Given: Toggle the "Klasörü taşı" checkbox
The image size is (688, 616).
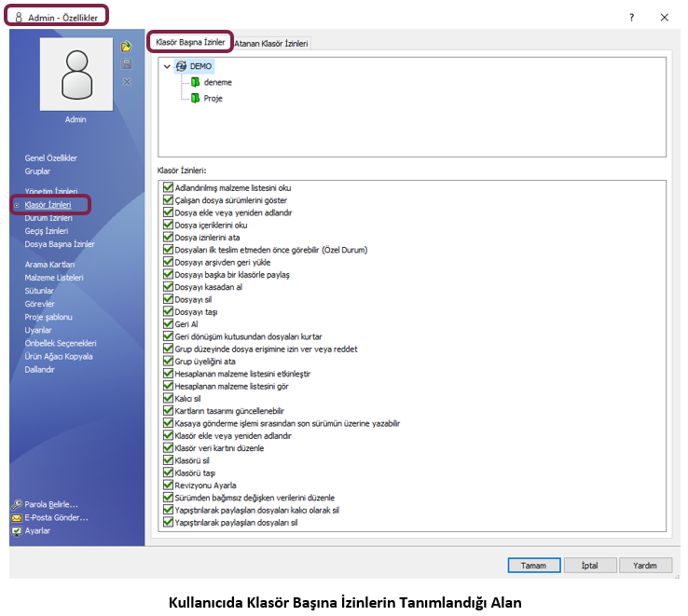Looking at the screenshot, I should point(168,473).
